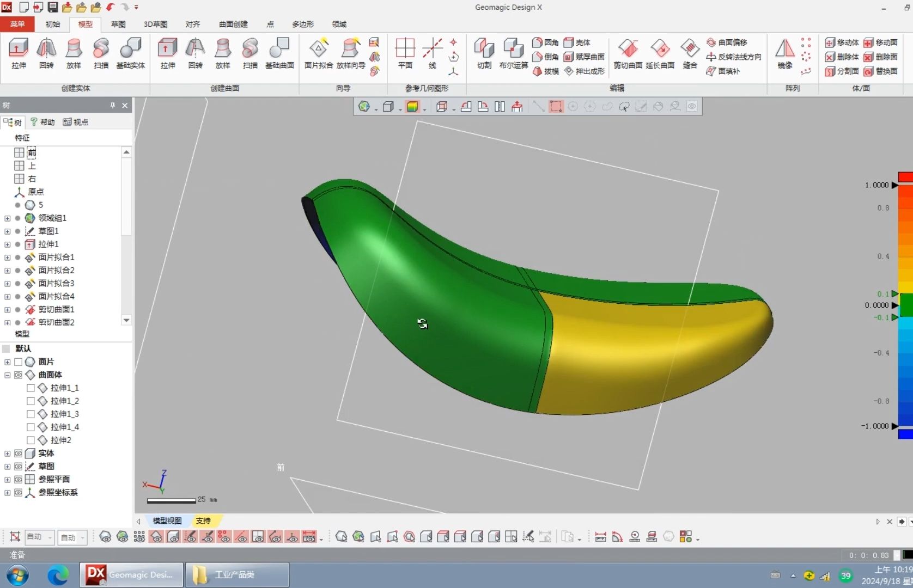Click the 移动体 move body tool
This screenshot has width=913, height=588.
pyautogui.click(x=842, y=42)
